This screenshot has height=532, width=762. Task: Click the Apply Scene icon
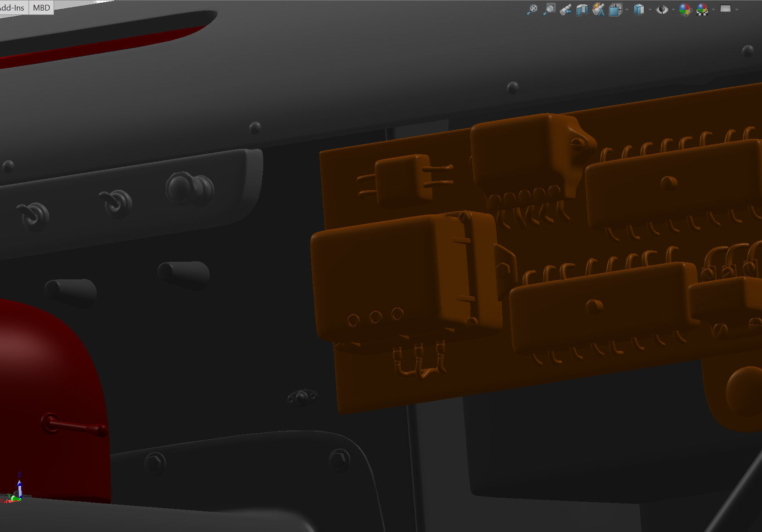[x=702, y=9]
